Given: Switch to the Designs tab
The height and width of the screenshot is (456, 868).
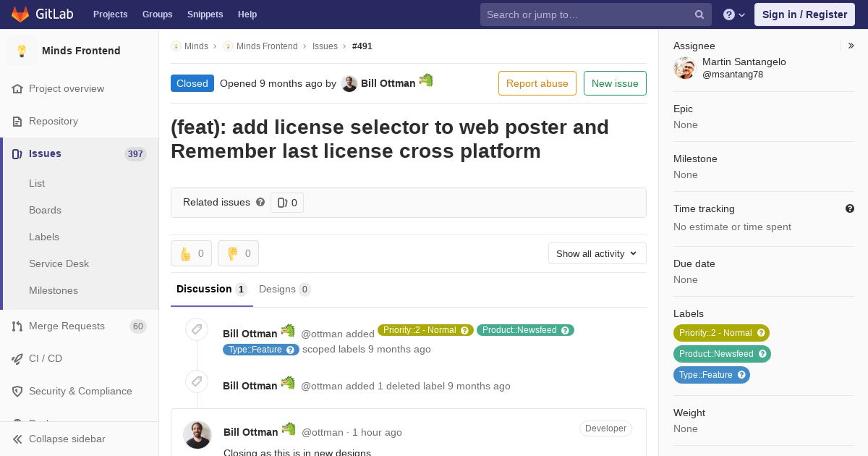Looking at the screenshot, I should click(x=284, y=289).
